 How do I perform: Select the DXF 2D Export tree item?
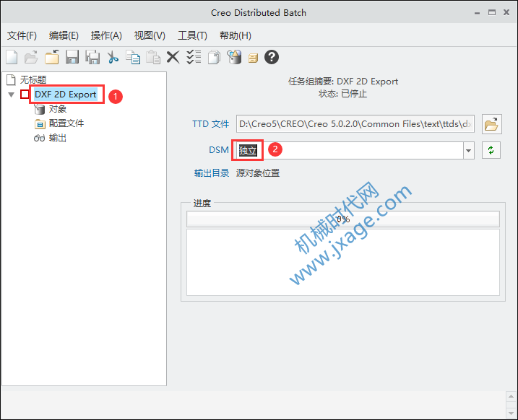point(66,95)
